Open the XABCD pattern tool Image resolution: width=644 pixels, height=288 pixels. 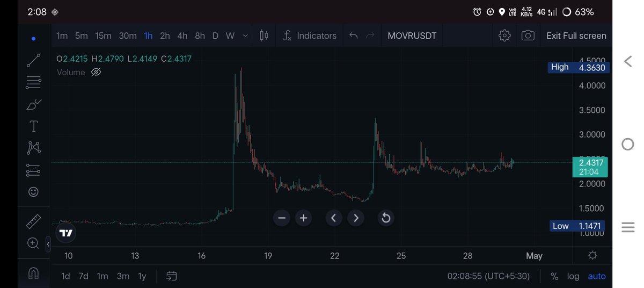click(x=33, y=148)
